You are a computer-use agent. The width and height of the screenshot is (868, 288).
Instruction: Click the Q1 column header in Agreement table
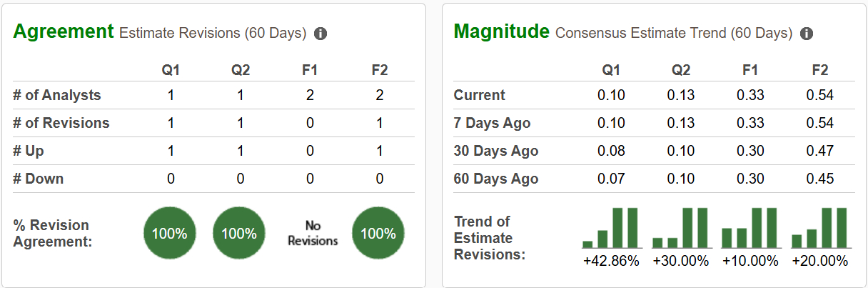171,70
